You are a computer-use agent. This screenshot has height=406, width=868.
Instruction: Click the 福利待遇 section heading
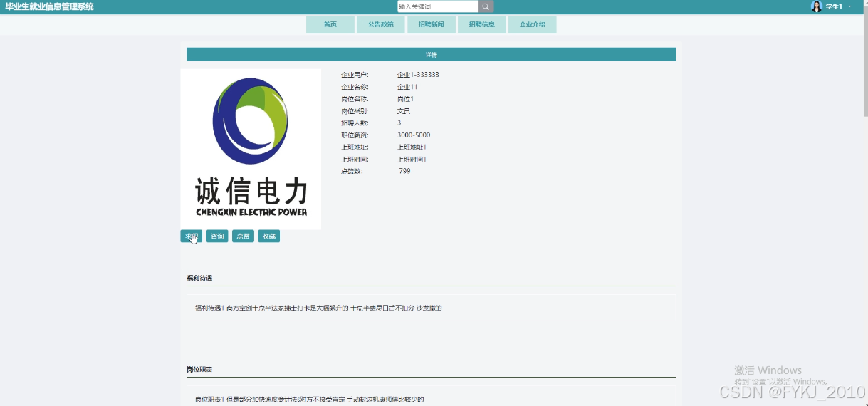coord(199,278)
